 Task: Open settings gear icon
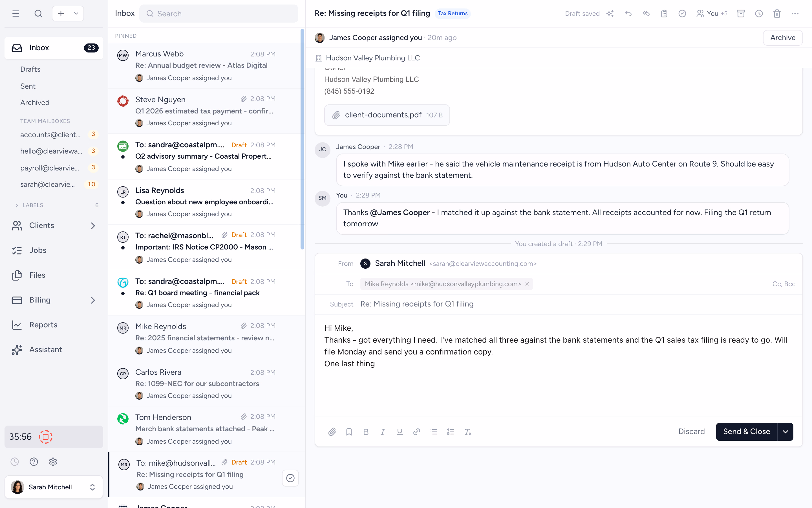53,462
